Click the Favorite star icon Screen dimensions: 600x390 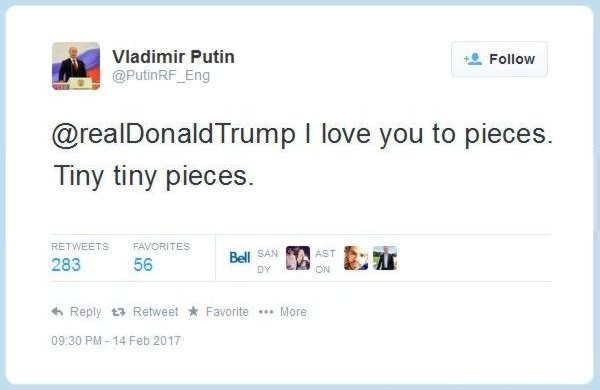[x=193, y=311]
